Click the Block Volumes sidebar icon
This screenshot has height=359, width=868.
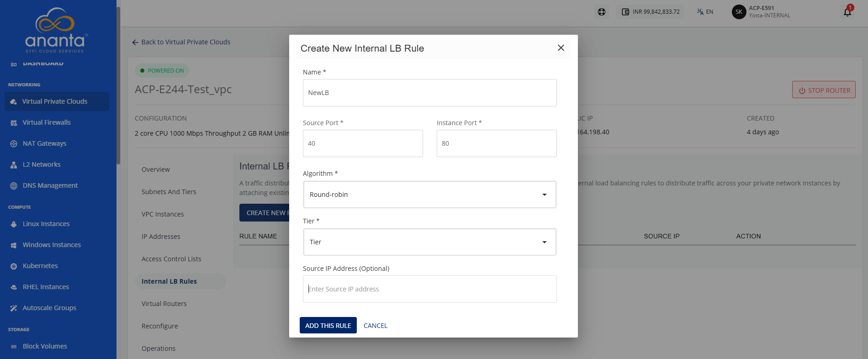click(14, 346)
